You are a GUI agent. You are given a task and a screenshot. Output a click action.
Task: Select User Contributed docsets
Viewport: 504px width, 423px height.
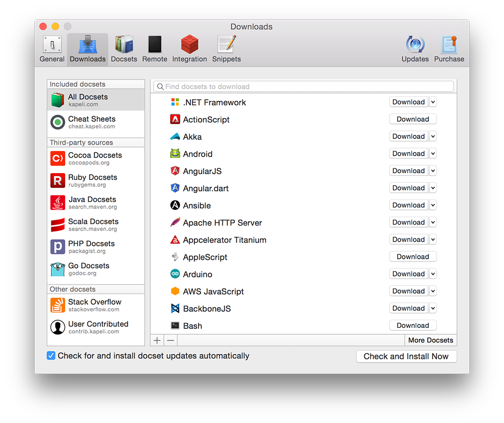[96, 327]
